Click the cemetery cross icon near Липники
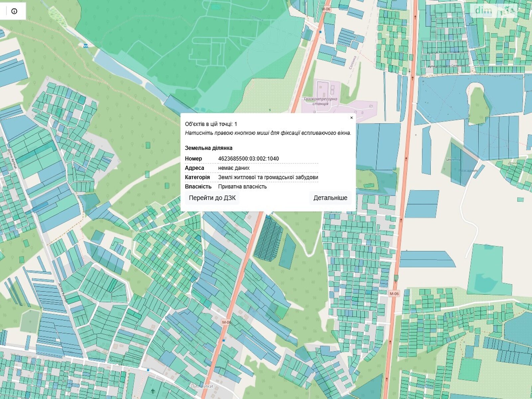Image resolution: width=532 pixels, height=399 pixels. tap(153, 391)
